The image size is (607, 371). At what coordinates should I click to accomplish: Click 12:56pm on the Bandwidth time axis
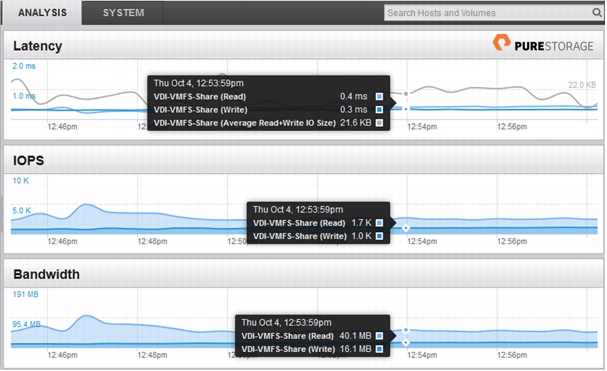[512, 355]
